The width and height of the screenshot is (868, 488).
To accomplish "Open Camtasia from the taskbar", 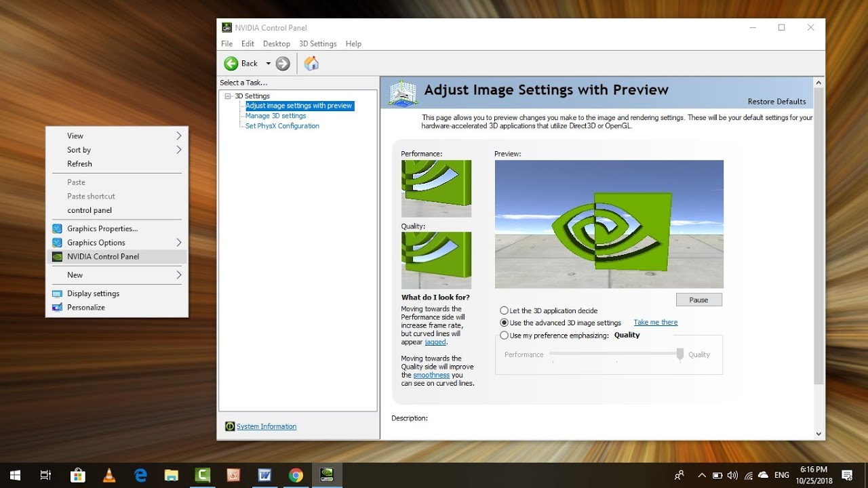I will click(202, 475).
